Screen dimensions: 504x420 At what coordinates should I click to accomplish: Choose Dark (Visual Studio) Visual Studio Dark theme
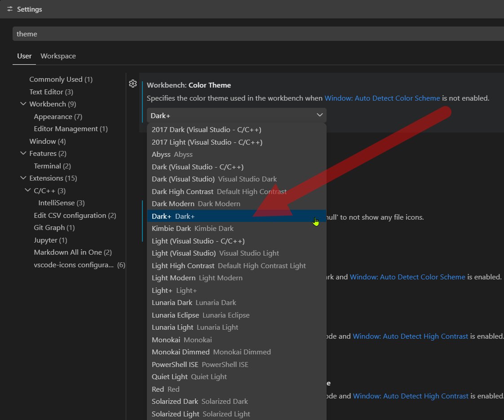(x=237, y=179)
